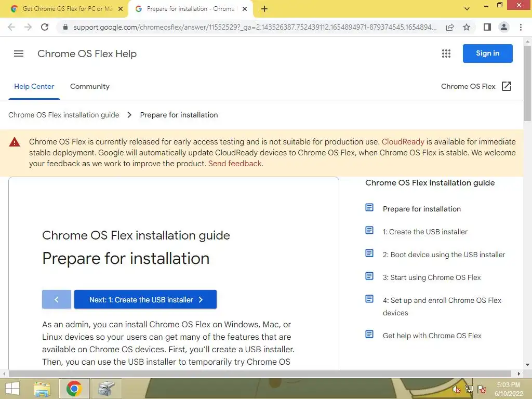Share this page via share icon
The image size is (532, 399).
pos(450,27)
